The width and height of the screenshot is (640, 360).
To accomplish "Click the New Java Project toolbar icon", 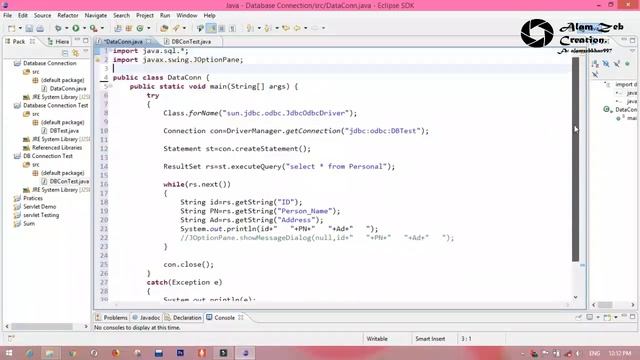I will (x=118, y=28).
